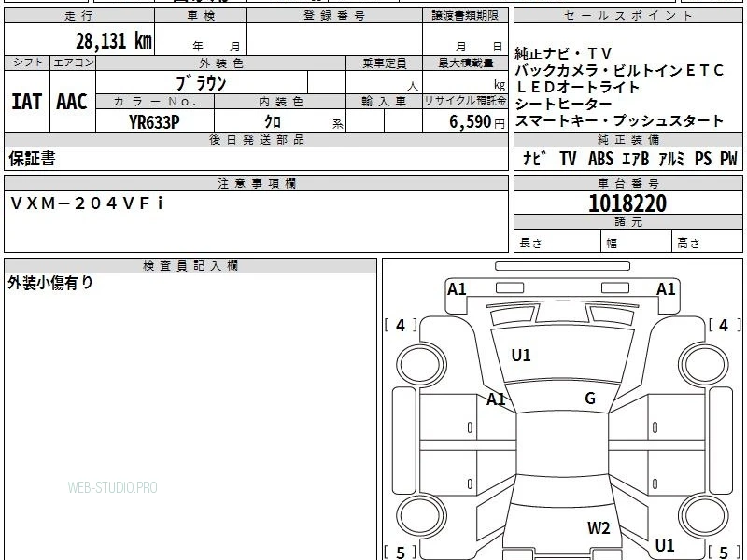The width and height of the screenshot is (747, 560).
Task: Click the 車検 column header
Action: (x=201, y=16)
